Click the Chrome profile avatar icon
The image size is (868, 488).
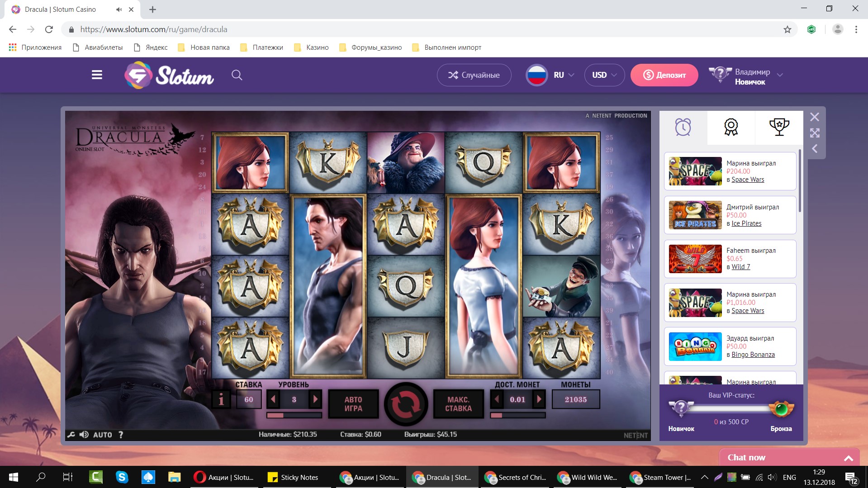[x=838, y=29]
